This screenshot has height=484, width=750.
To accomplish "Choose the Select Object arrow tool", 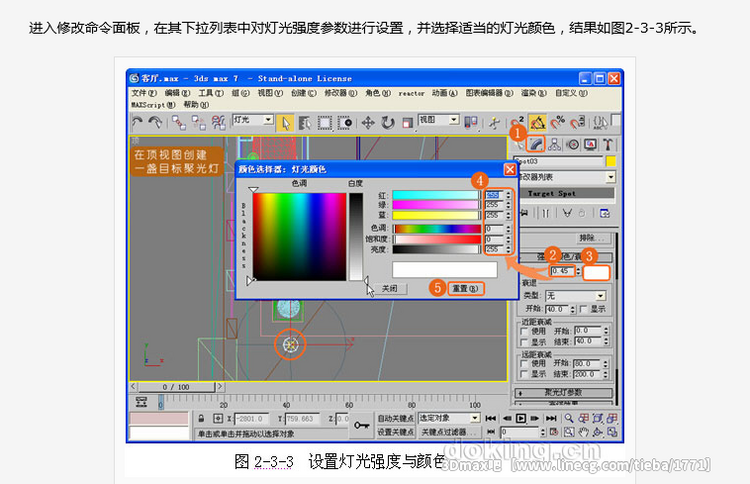I will click(285, 123).
